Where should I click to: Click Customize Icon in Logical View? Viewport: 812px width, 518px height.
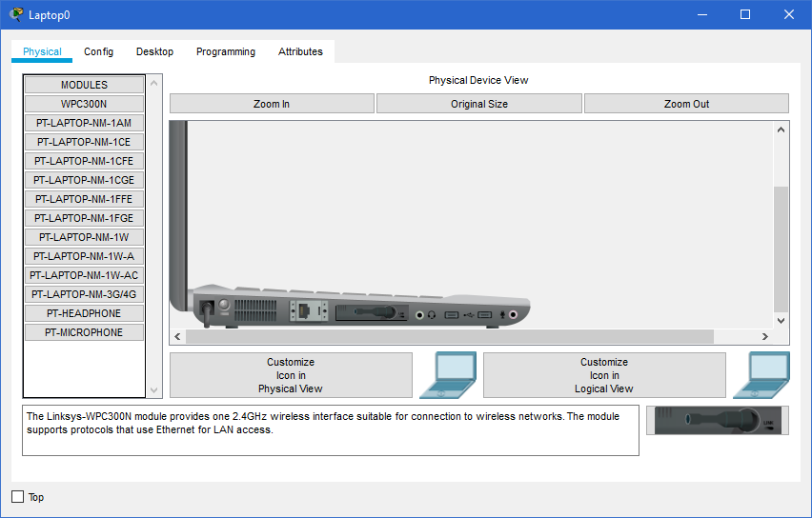click(x=604, y=375)
